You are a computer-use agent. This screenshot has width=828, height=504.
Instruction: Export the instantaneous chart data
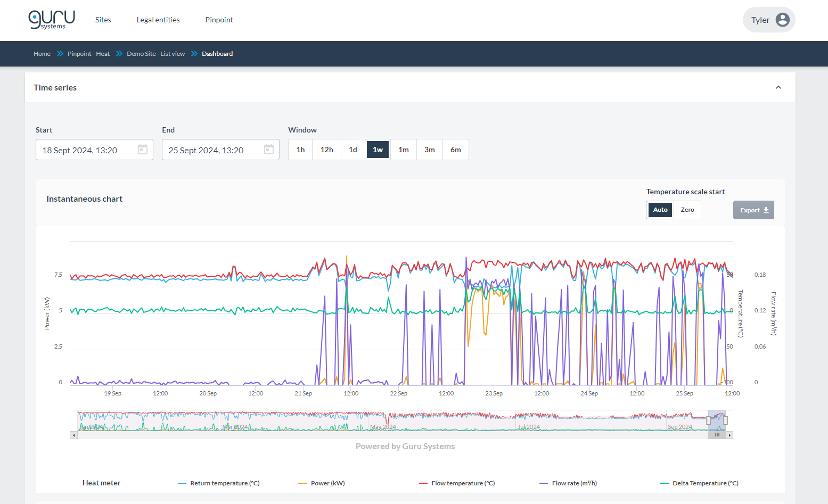753,210
